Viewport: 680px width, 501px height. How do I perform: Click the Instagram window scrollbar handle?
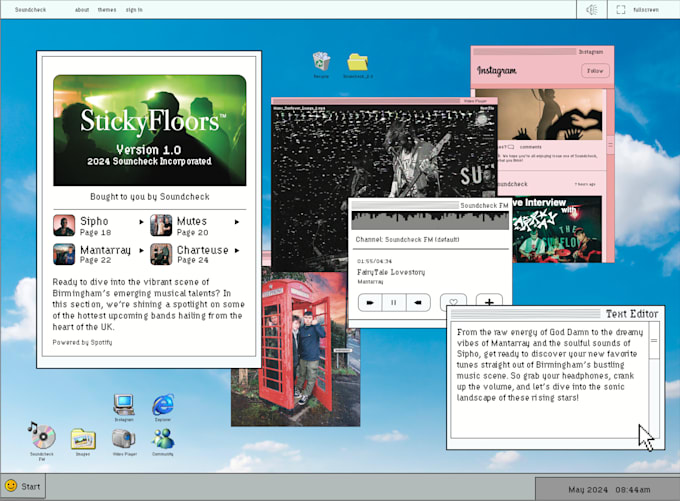tap(610, 144)
